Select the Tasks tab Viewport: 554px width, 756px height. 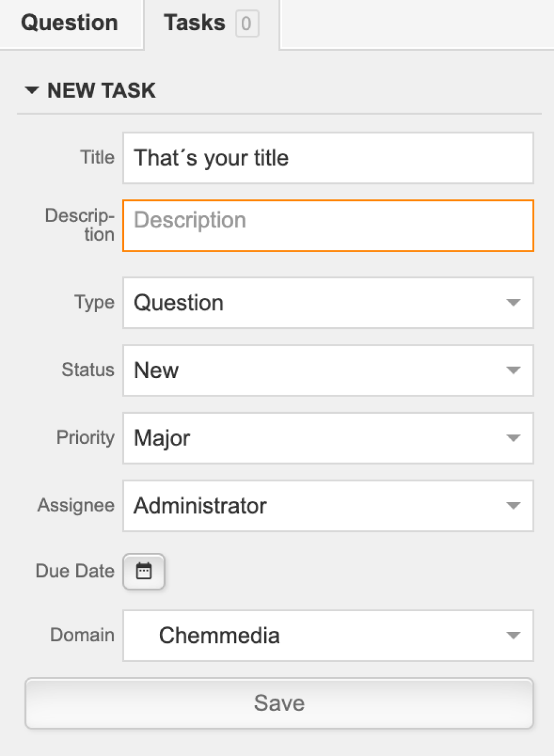click(x=211, y=24)
